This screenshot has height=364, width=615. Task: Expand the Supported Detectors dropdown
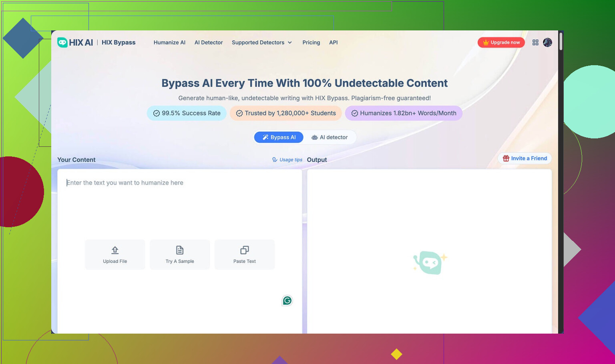coord(262,42)
